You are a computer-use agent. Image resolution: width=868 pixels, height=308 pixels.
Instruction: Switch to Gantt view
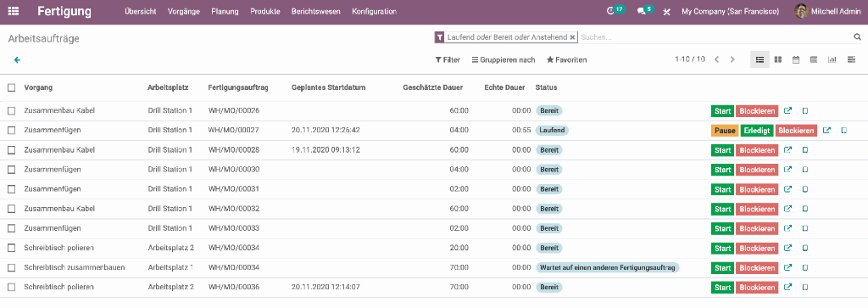tap(851, 59)
